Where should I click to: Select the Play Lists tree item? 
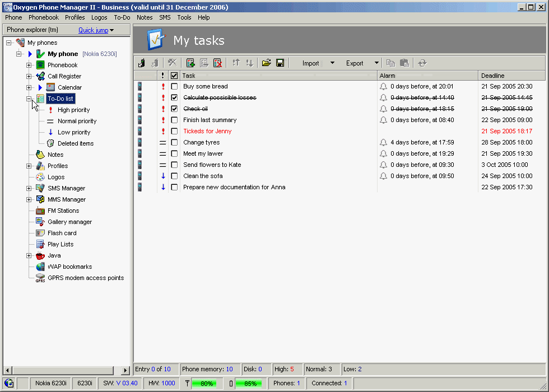point(61,244)
